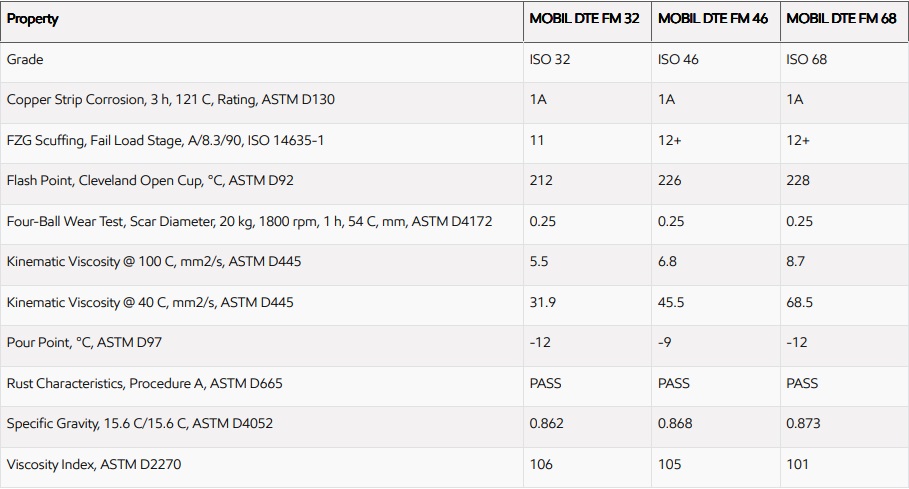The height and width of the screenshot is (489, 909).
Task: Click the Flash Point row label
Action: tap(150, 181)
